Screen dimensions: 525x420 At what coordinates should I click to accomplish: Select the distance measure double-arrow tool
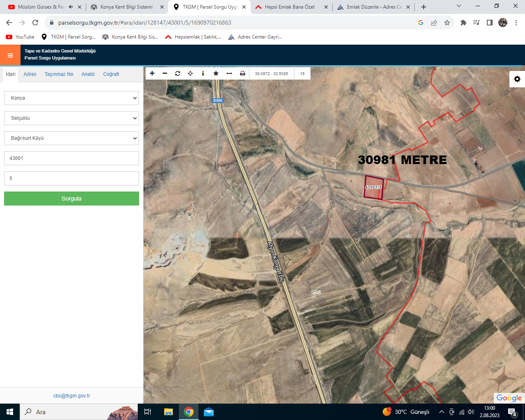coord(229,73)
